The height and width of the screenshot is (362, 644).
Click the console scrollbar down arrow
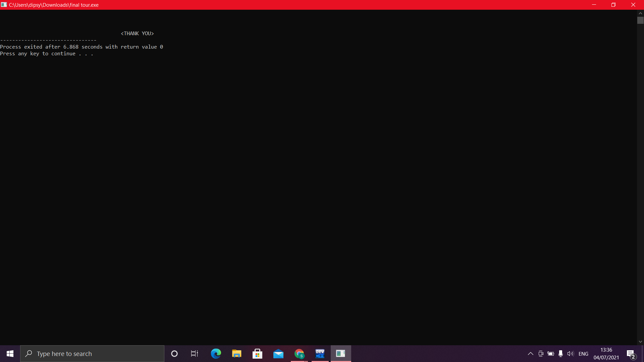coord(640,342)
